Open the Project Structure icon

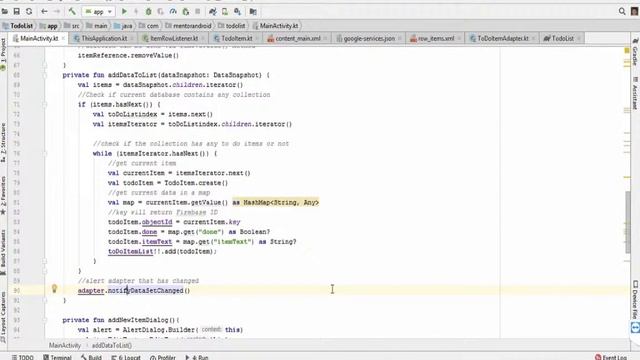[253, 12]
